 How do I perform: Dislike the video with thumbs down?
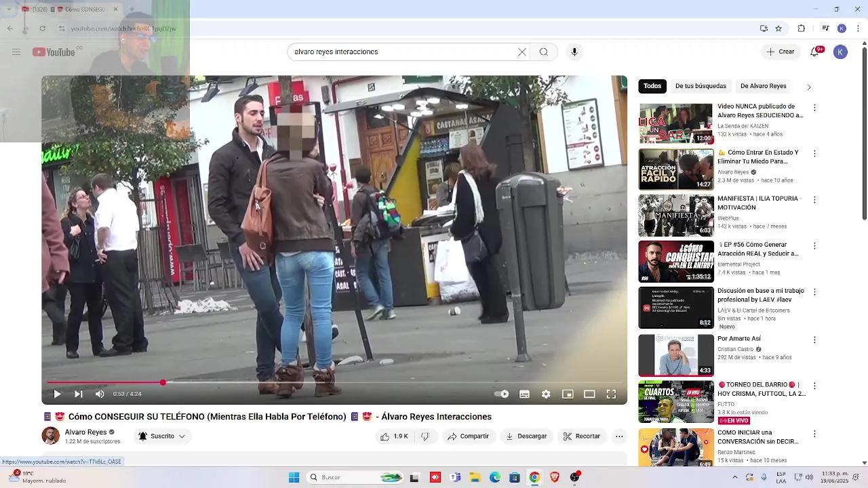pyautogui.click(x=425, y=436)
